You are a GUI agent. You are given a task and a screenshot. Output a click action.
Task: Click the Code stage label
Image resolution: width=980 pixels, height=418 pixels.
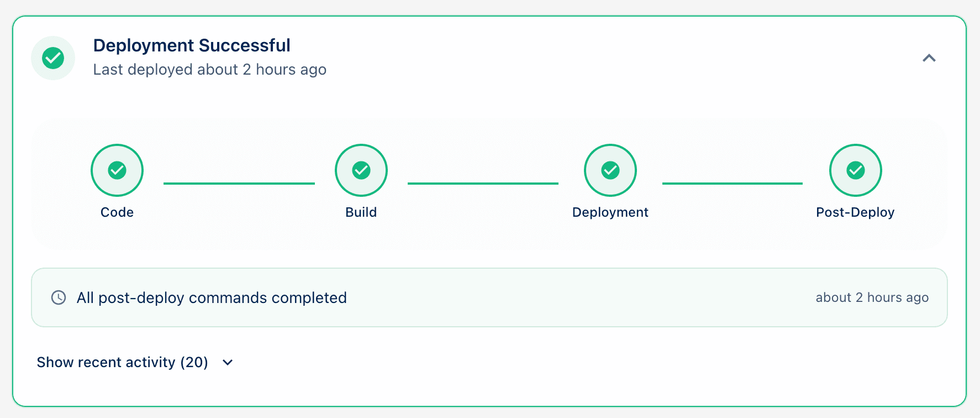point(117,212)
